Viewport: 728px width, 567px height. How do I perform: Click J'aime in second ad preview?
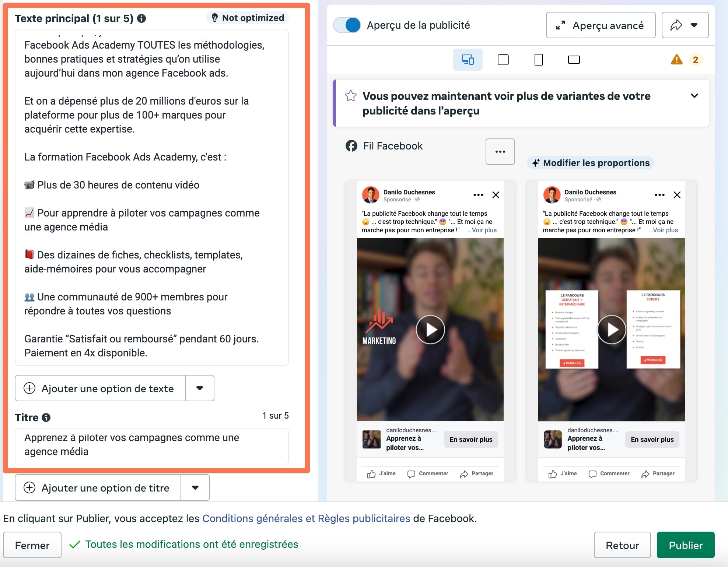tap(563, 473)
